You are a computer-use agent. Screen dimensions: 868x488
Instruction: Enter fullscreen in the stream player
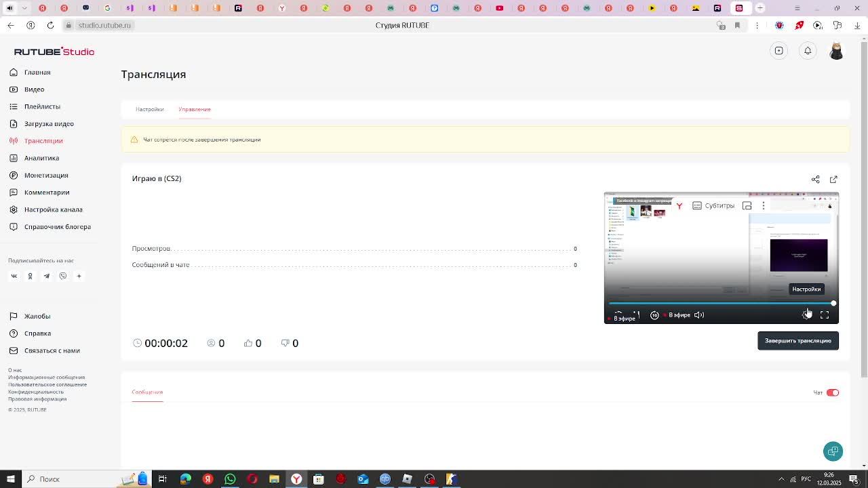click(x=825, y=314)
